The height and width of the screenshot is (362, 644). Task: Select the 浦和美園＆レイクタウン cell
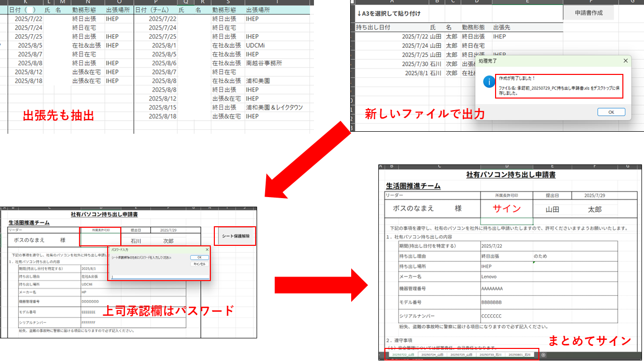tap(277, 108)
